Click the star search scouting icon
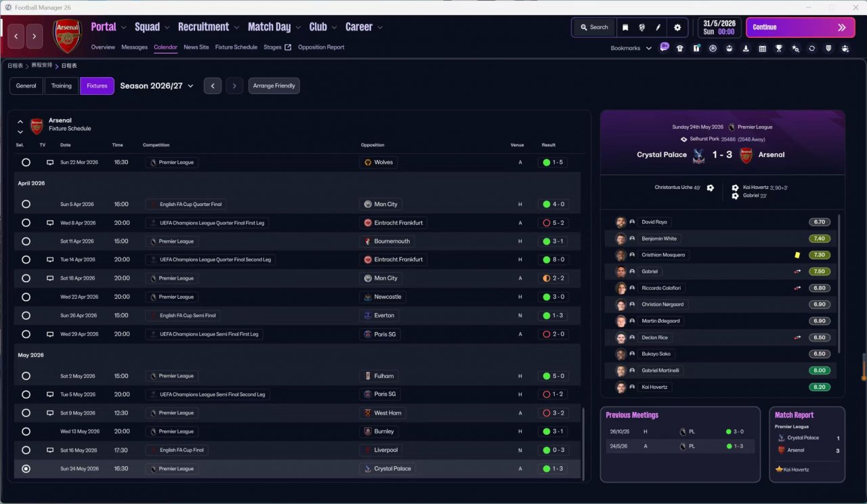 pos(795,48)
